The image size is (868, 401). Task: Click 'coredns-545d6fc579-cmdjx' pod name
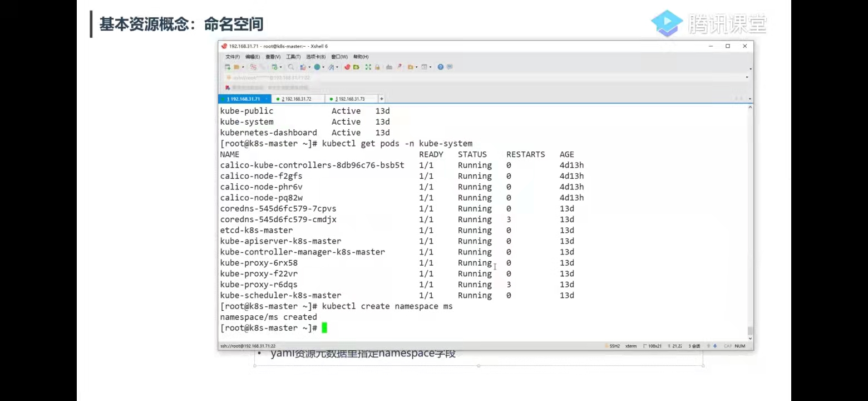(278, 219)
